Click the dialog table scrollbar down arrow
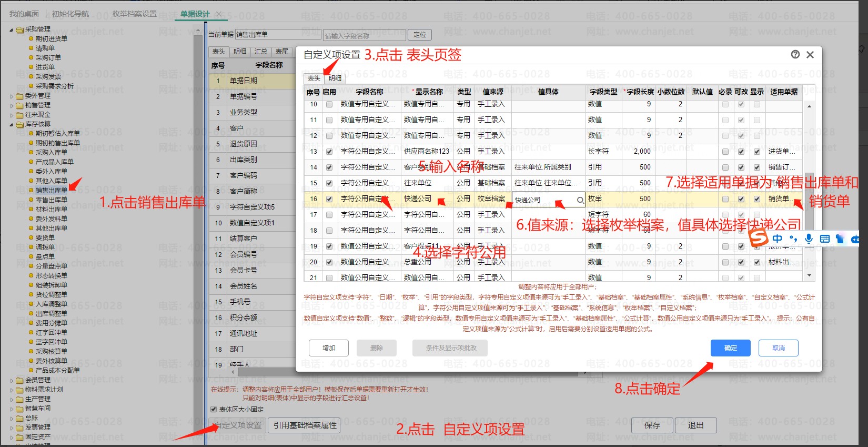 pos(809,275)
